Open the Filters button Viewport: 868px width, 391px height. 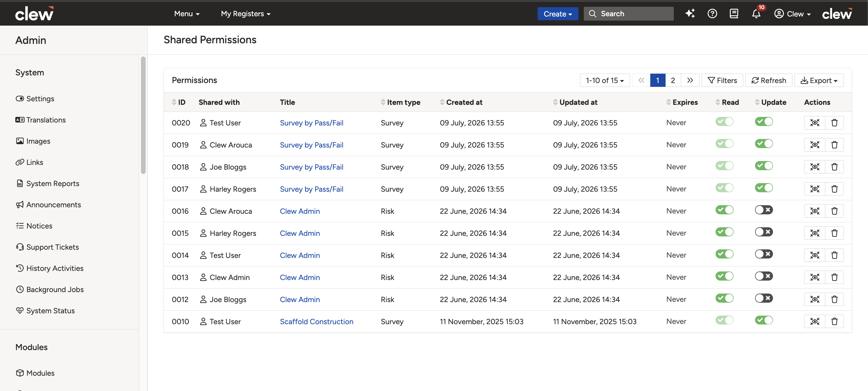click(722, 80)
